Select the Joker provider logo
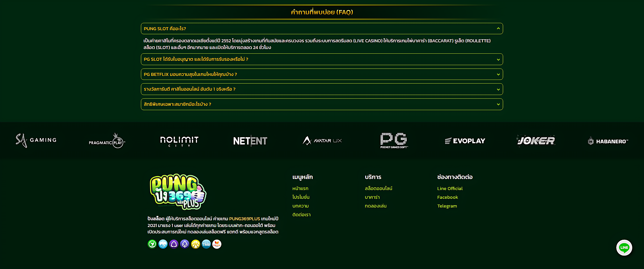Image resolution: width=644 pixels, height=269 pixels. tap(536, 140)
